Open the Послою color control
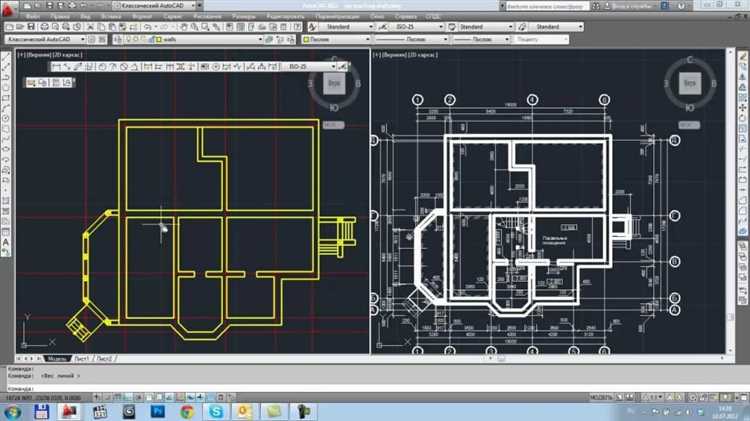750x421 pixels. point(337,40)
